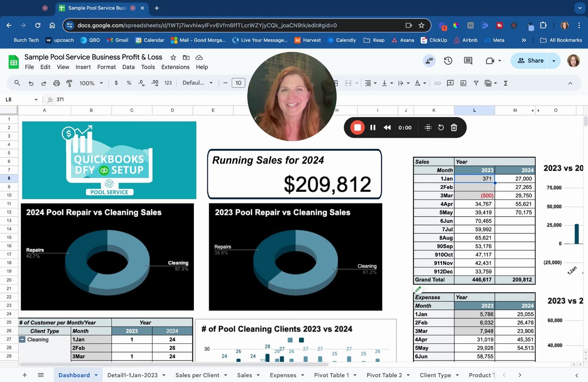The width and height of the screenshot is (588, 382).
Task: Open the Format menu
Action: click(107, 67)
